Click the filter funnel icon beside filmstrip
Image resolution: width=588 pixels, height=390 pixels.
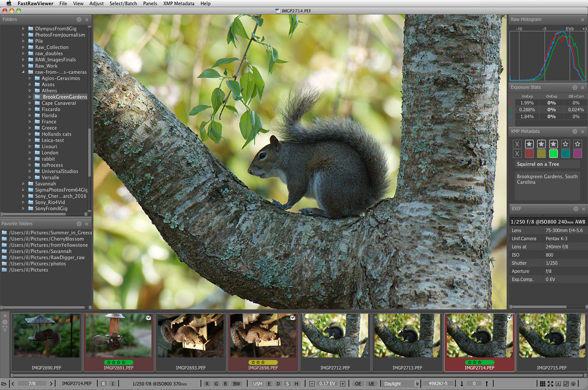coord(5,329)
